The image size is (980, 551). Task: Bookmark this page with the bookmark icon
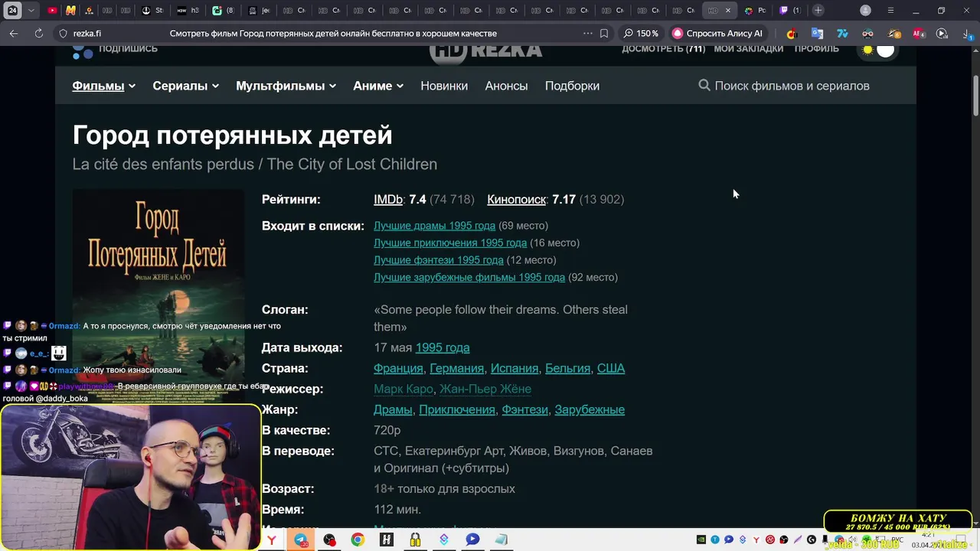(604, 34)
